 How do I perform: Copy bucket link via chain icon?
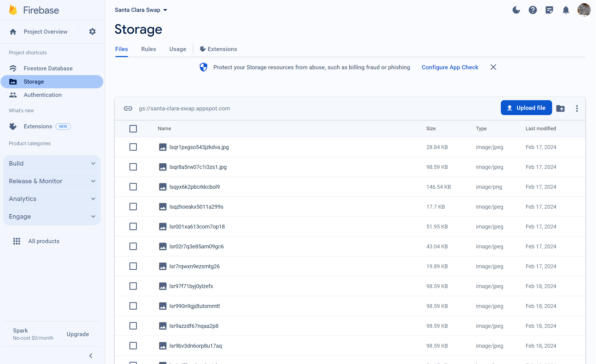click(x=128, y=108)
